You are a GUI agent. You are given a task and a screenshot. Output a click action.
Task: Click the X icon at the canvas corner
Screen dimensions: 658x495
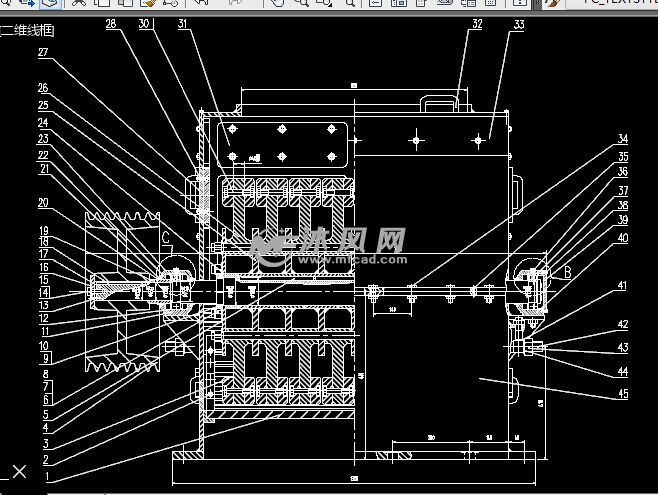point(19,472)
